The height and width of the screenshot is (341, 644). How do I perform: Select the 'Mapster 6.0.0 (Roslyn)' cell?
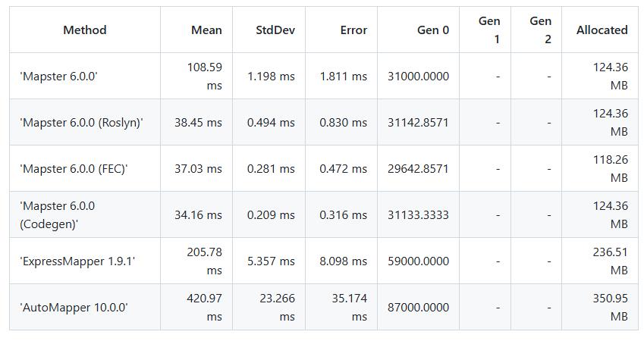pos(81,123)
